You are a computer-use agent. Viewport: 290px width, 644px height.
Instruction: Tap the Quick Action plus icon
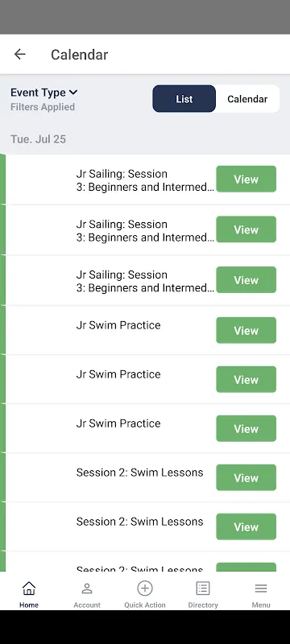point(144,588)
